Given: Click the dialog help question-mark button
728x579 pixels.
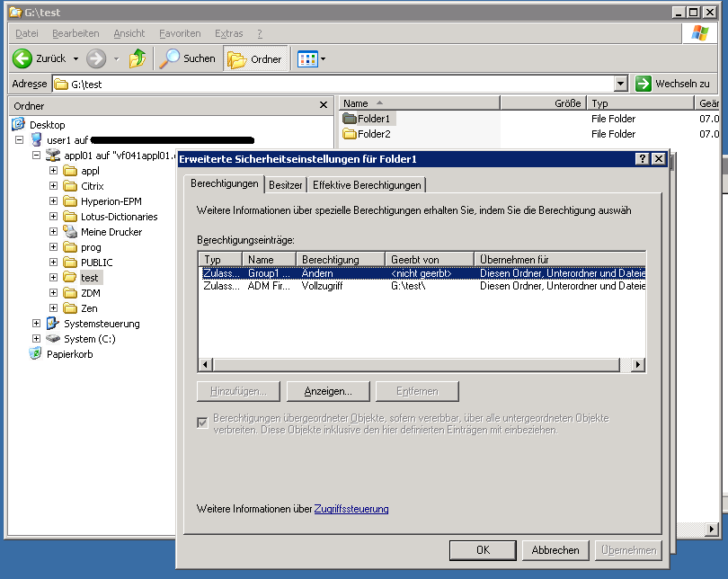Looking at the screenshot, I should point(642,159).
